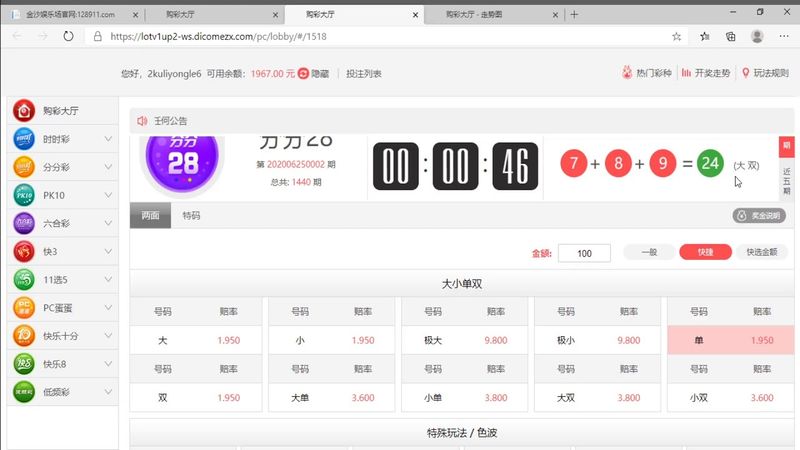This screenshot has width=800, height=450.
Task: Switch to the first 购彩大厅 browser tab
Action: pyautogui.click(x=212, y=15)
